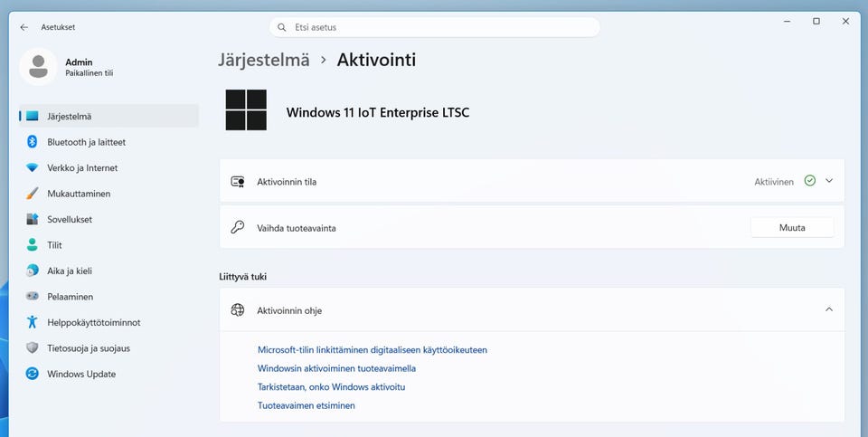868x437 pixels.
Task: Click the Admin account name
Action: [x=79, y=62]
